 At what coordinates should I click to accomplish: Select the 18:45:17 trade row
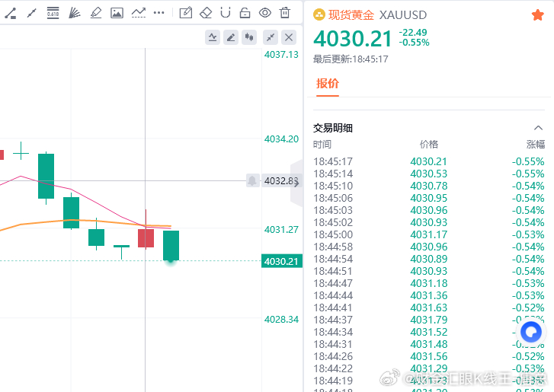point(428,161)
